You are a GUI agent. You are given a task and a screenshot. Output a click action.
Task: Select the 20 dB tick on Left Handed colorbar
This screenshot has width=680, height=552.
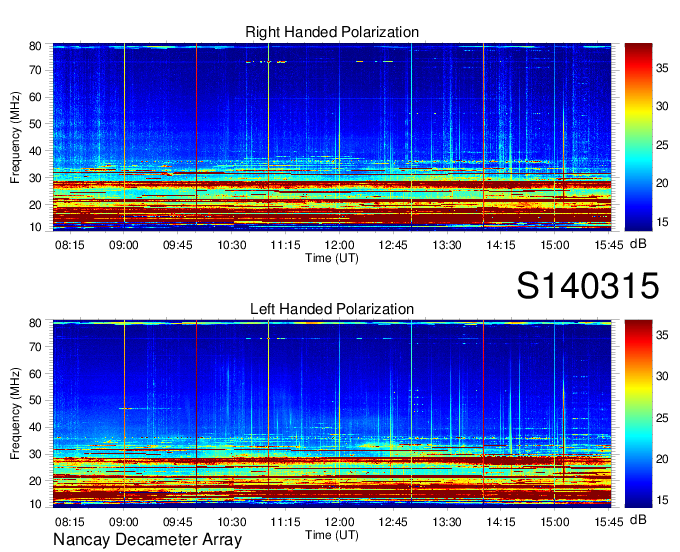(662, 459)
